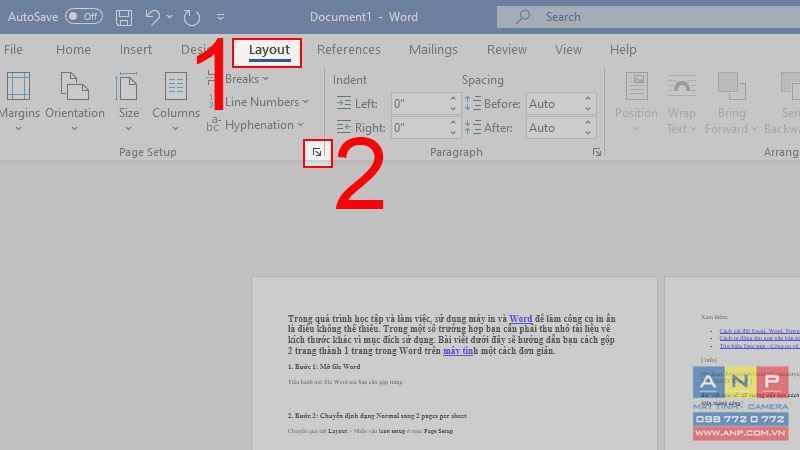Open the Orientation options

coord(75,102)
